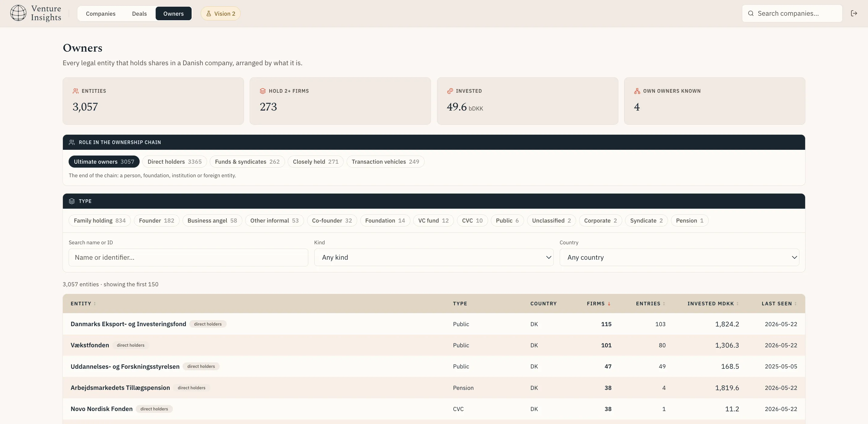The width and height of the screenshot is (868, 424).
Task: Click the last seen date 2025-05-05
Action: [781, 366]
